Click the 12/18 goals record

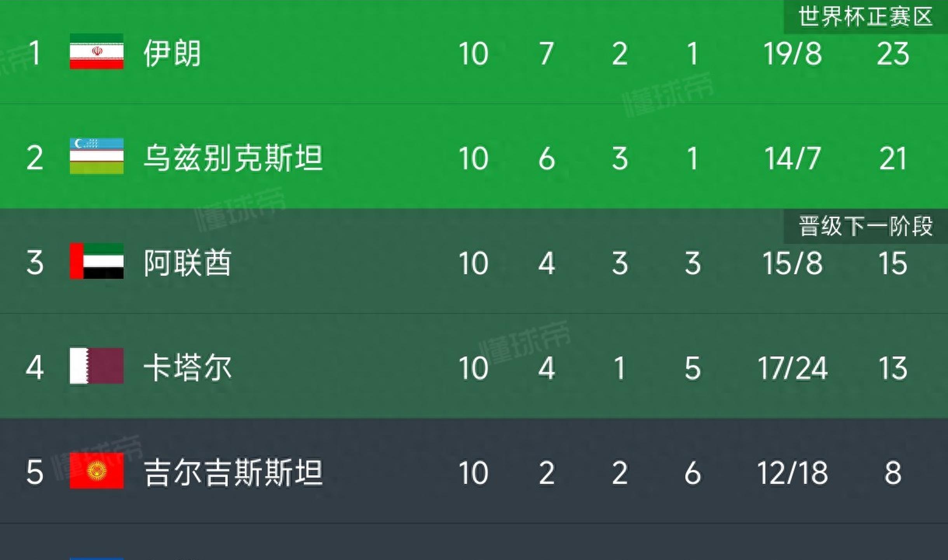[793, 473]
